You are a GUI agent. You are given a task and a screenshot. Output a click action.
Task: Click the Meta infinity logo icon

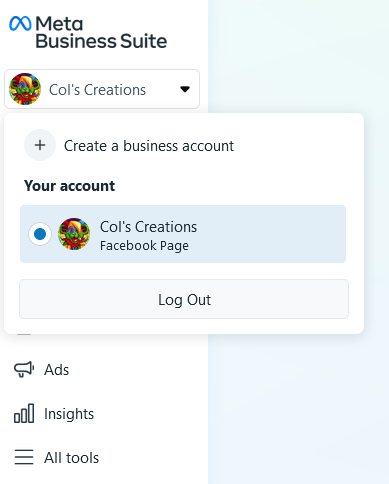point(20,24)
